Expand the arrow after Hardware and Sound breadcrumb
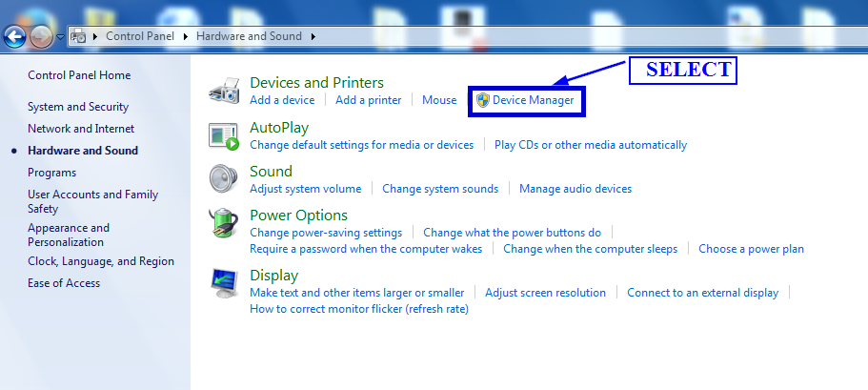The height and width of the screenshot is (390, 868). coord(313,36)
